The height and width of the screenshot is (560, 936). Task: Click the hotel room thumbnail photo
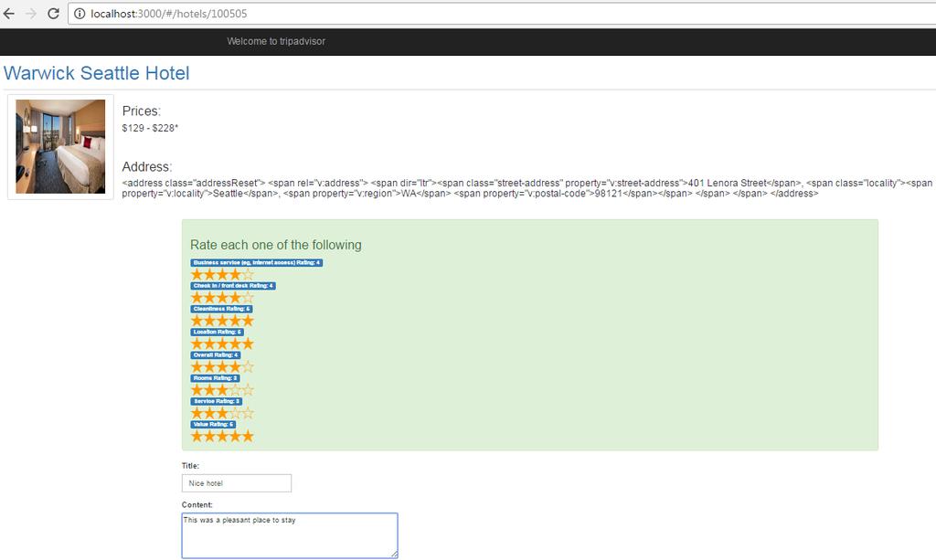[60, 146]
